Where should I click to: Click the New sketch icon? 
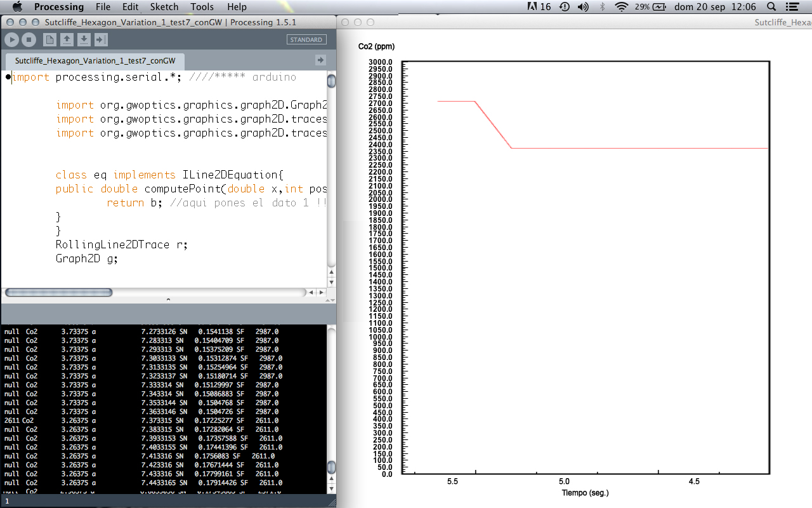coord(49,40)
